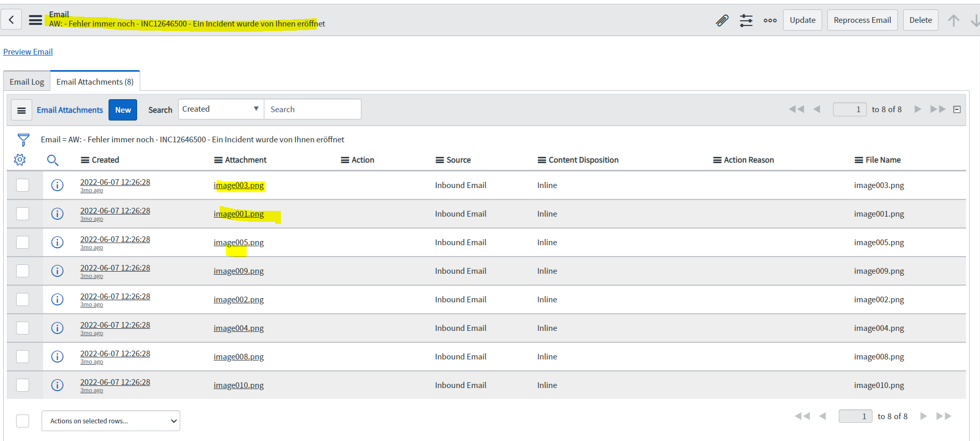Image resolution: width=980 pixels, height=441 pixels.
Task: Preview info for image003.png row
Action: point(57,185)
